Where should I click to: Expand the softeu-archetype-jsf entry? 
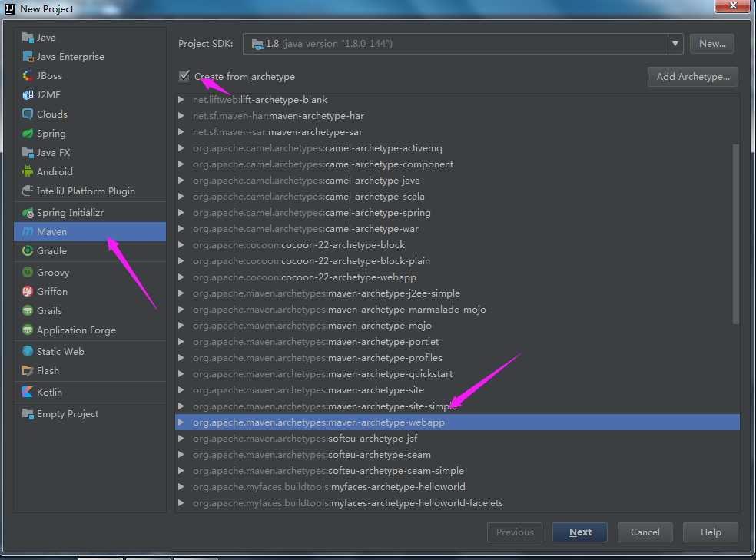point(181,439)
